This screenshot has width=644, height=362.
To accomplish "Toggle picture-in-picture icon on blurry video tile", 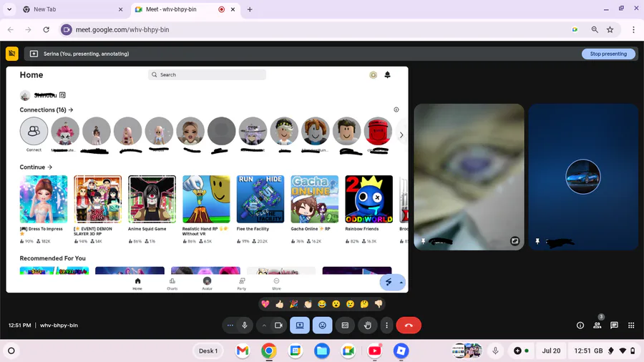I will (x=514, y=241).
